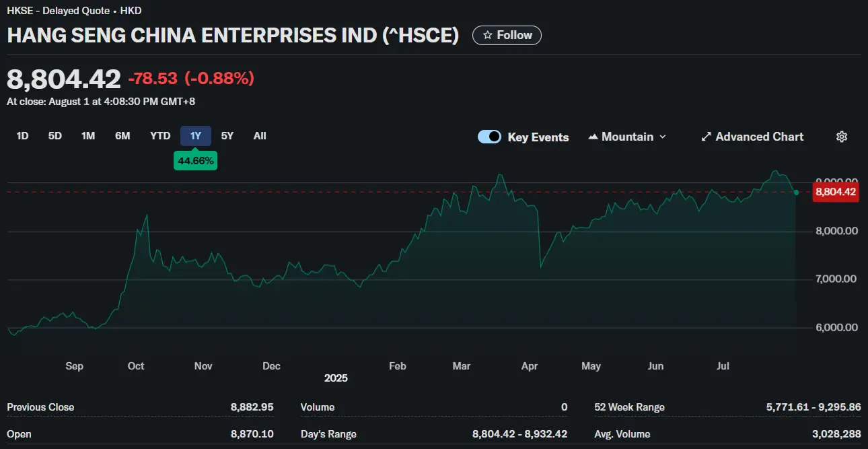Click the Jul label on time axis
868x449 pixels.
pos(723,366)
